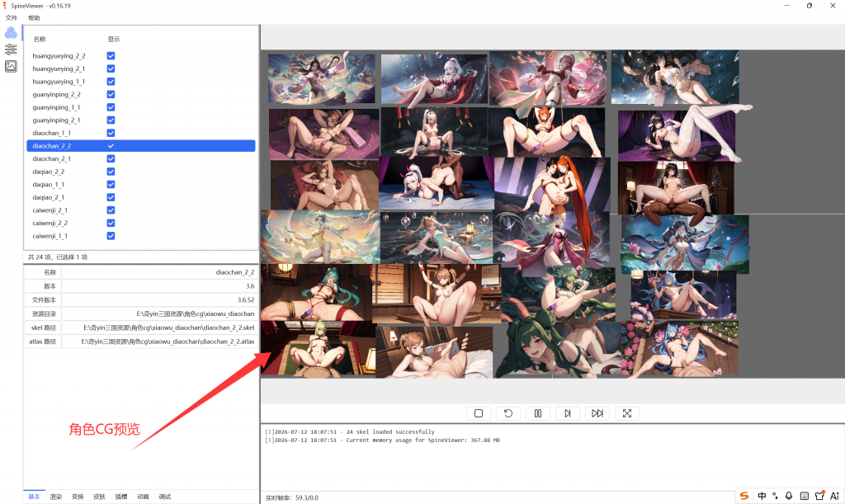Select the caiwenji_1_1 row
Viewport: 845px width, 504px height.
coord(140,236)
